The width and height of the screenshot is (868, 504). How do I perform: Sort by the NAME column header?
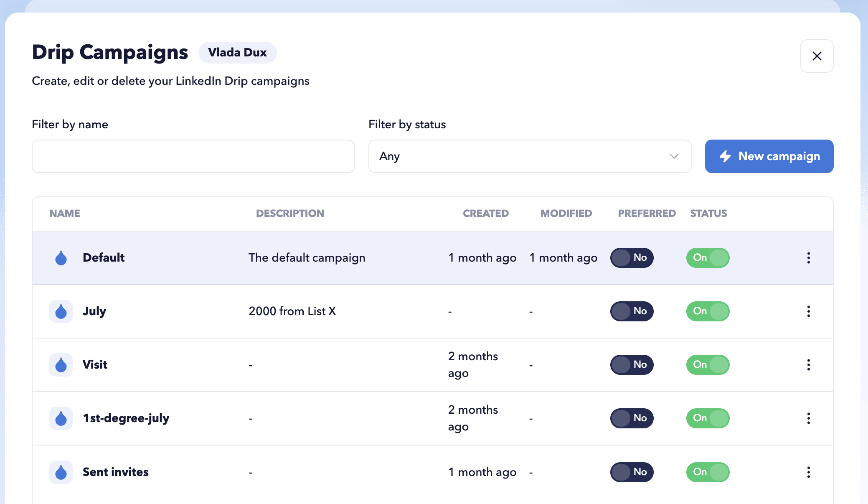[x=65, y=214]
